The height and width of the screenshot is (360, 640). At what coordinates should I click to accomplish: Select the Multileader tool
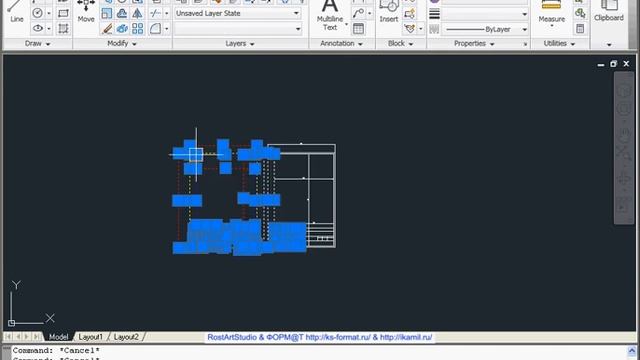[x=358, y=13]
